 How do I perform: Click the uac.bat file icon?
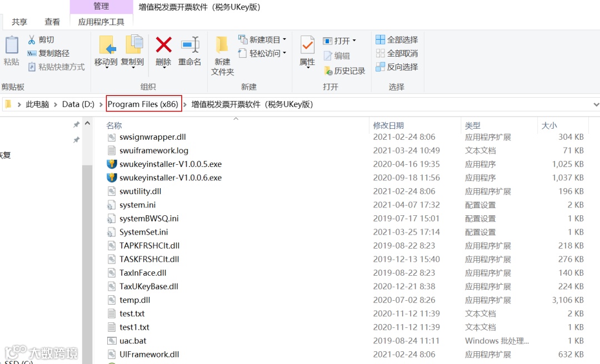coord(111,341)
